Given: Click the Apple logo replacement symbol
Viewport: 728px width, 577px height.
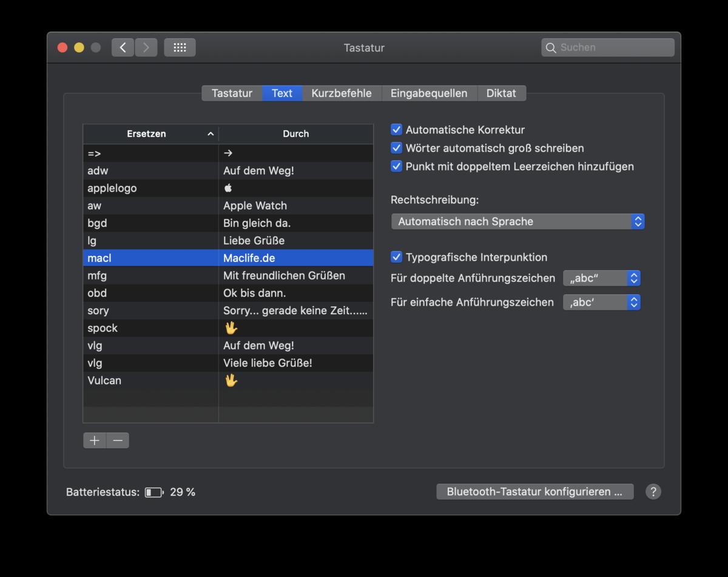Looking at the screenshot, I should [x=228, y=188].
